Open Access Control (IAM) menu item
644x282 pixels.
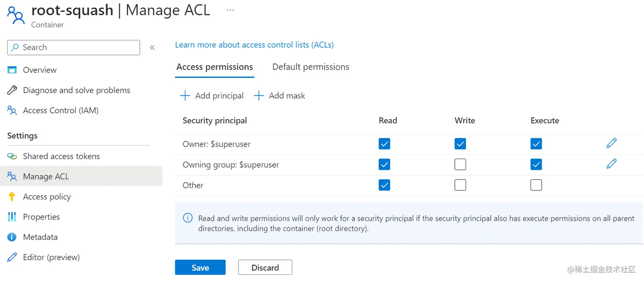pos(60,111)
